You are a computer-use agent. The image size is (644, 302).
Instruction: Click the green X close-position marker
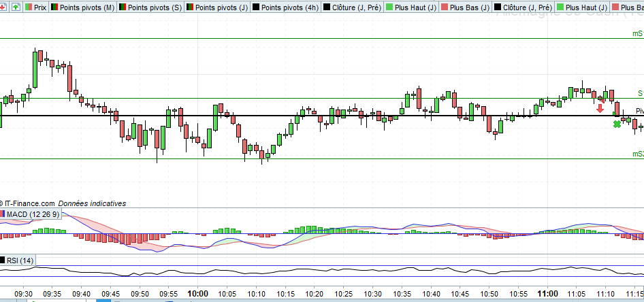click(617, 124)
